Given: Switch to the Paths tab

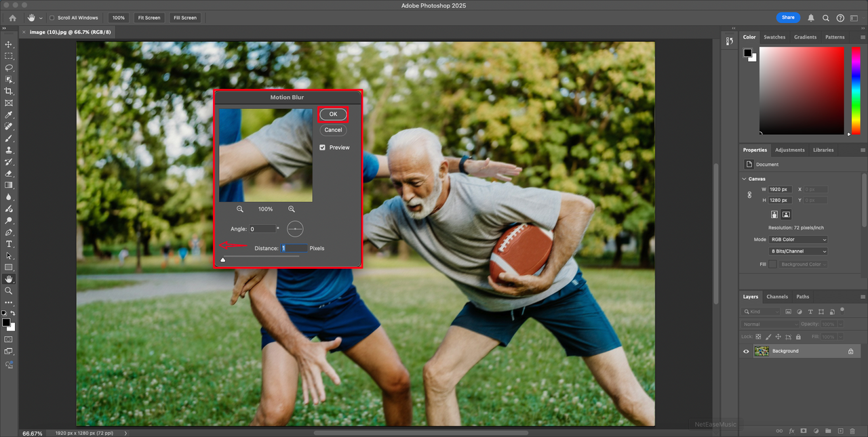Looking at the screenshot, I should [803, 297].
